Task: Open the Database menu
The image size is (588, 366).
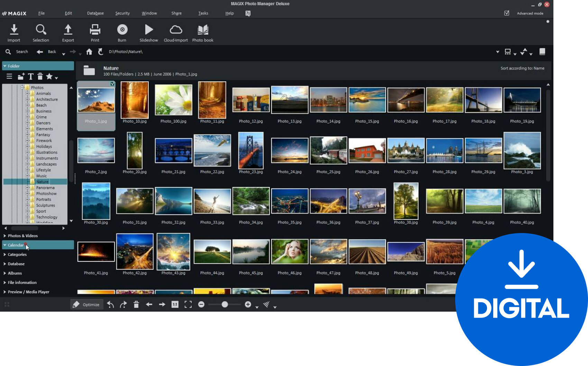Action: [95, 13]
